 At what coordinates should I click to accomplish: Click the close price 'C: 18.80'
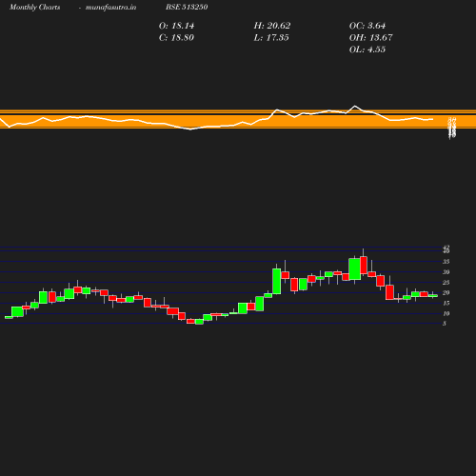click(176, 38)
